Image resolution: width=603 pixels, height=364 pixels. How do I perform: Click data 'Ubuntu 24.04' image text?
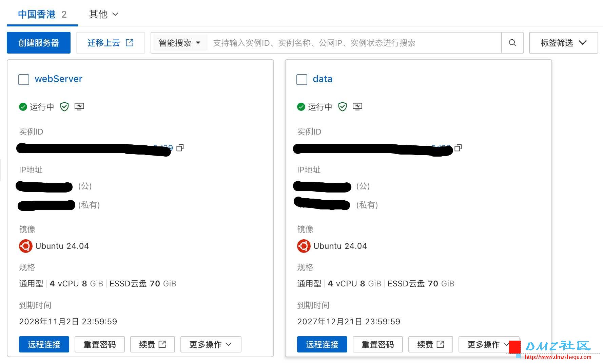click(x=340, y=246)
